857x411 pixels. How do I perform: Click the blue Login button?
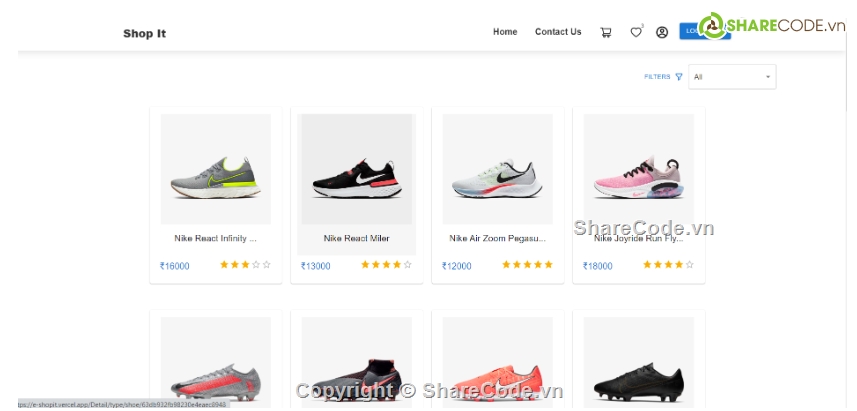[x=705, y=31]
